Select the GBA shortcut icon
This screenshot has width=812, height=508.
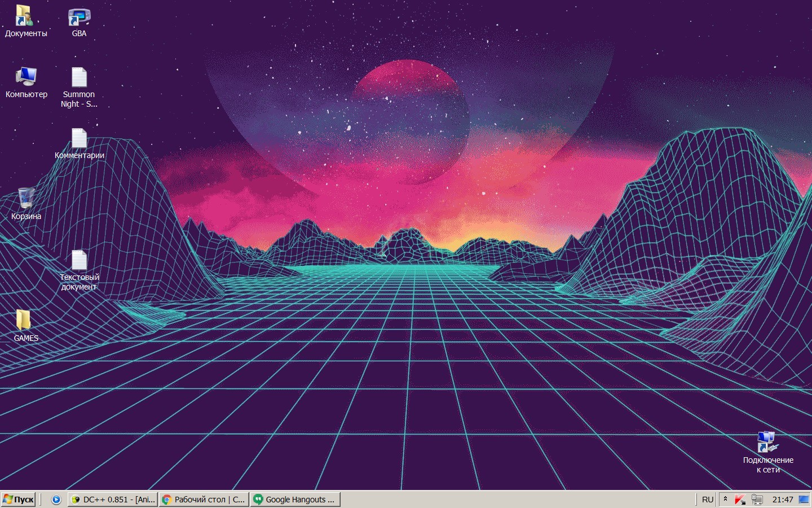(79, 21)
